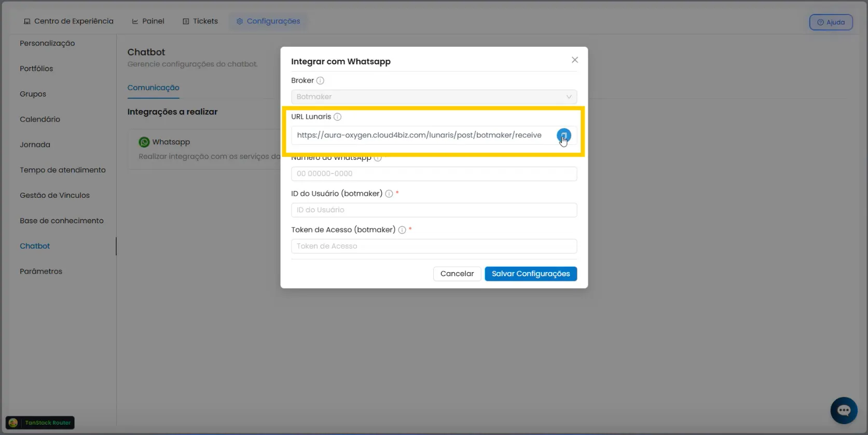This screenshot has height=435, width=868.
Task: Click the Broker info icon
Action: coord(320,80)
